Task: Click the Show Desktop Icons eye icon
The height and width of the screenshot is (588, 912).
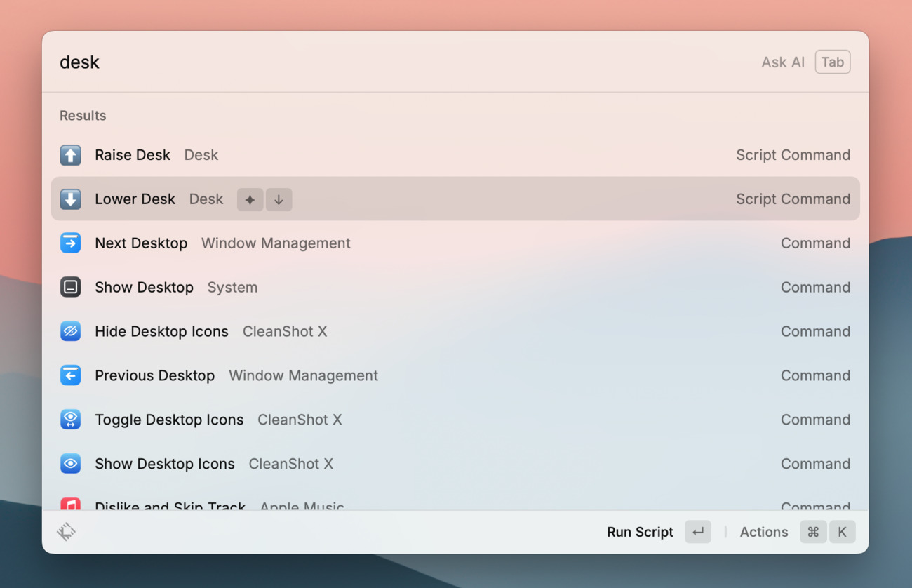Action: 70,465
